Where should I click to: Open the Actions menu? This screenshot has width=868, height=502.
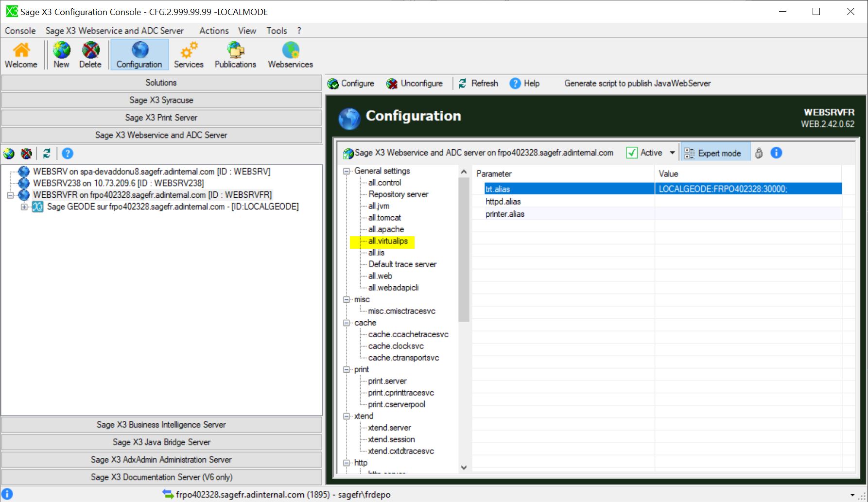(214, 31)
